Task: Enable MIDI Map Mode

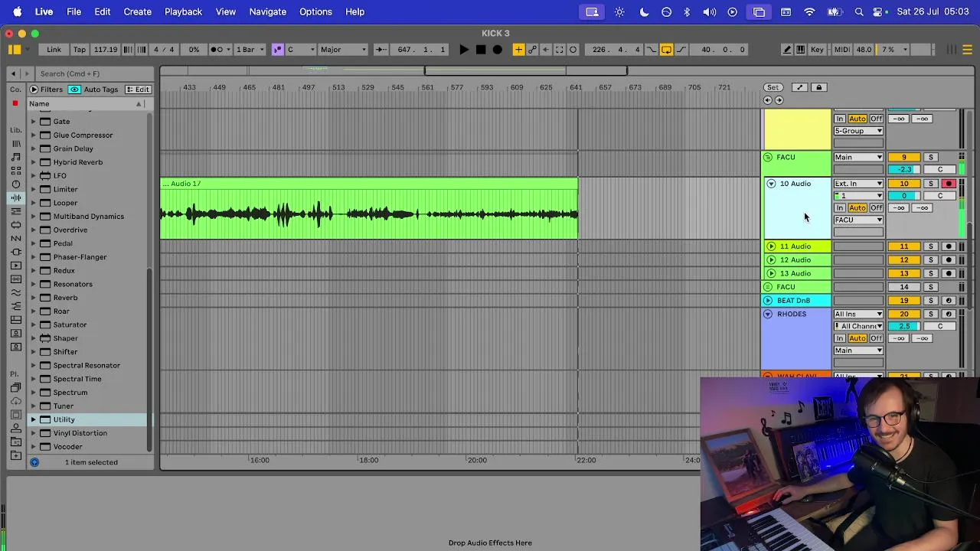Action: click(x=841, y=50)
